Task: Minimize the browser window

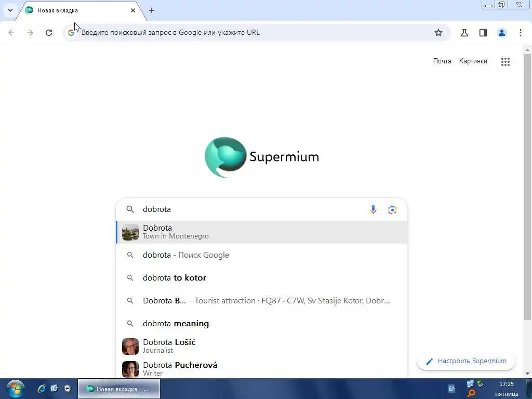Action: point(488,5)
